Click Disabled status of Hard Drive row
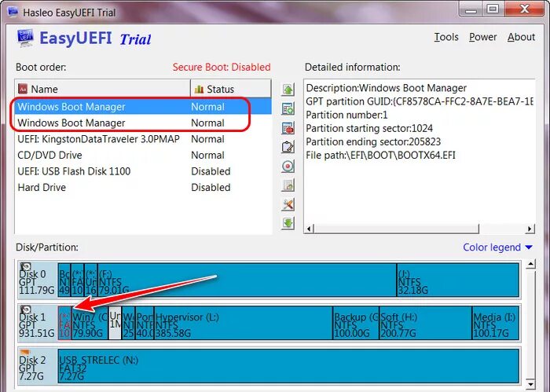Screen dimensions: 550x392 [x=211, y=187]
